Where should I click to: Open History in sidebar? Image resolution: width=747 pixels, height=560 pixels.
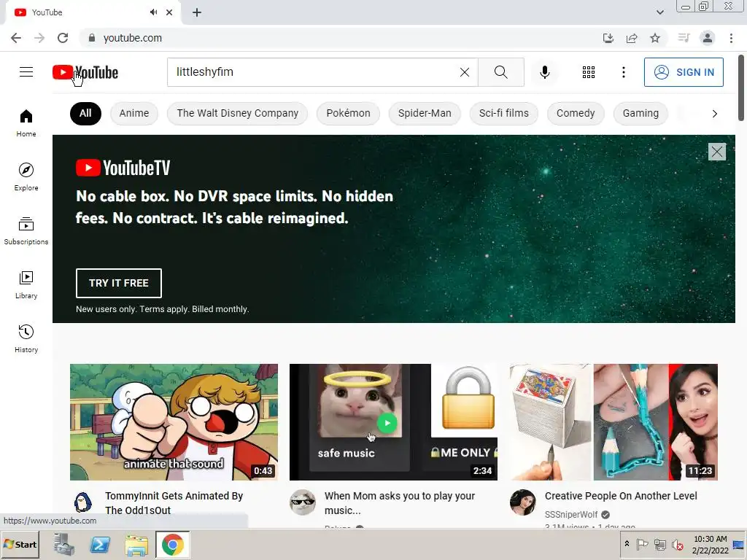[26, 338]
